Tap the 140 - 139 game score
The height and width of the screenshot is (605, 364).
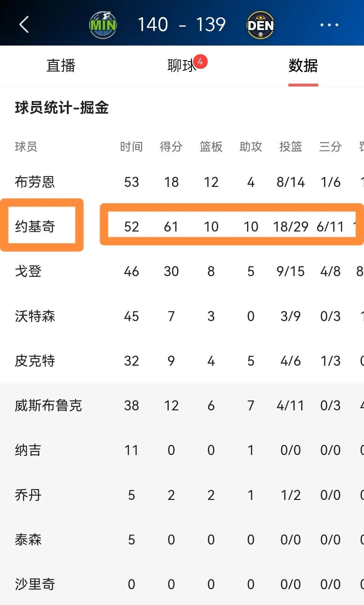point(181,24)
